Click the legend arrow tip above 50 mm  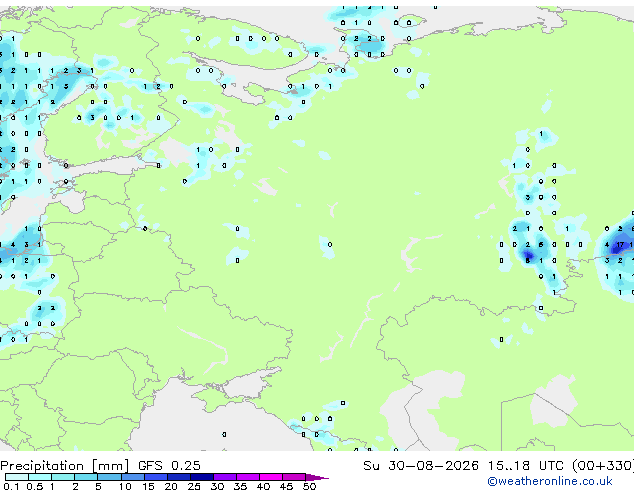(x=317, y=478)
